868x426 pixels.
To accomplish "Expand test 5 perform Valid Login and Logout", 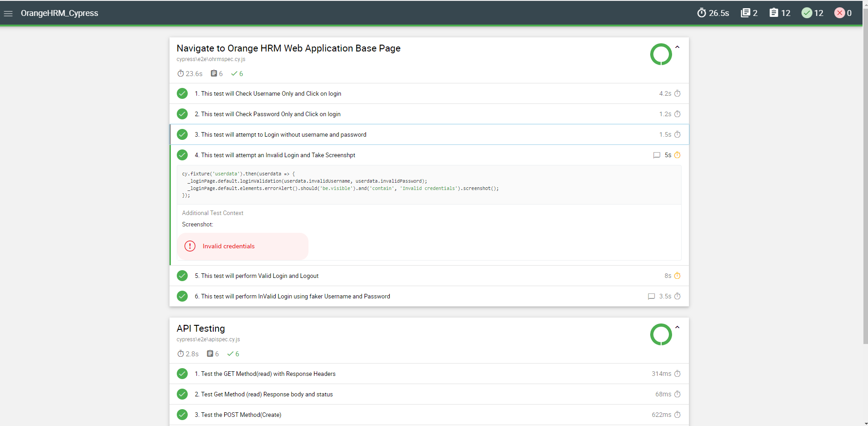I will coord(429,276).
